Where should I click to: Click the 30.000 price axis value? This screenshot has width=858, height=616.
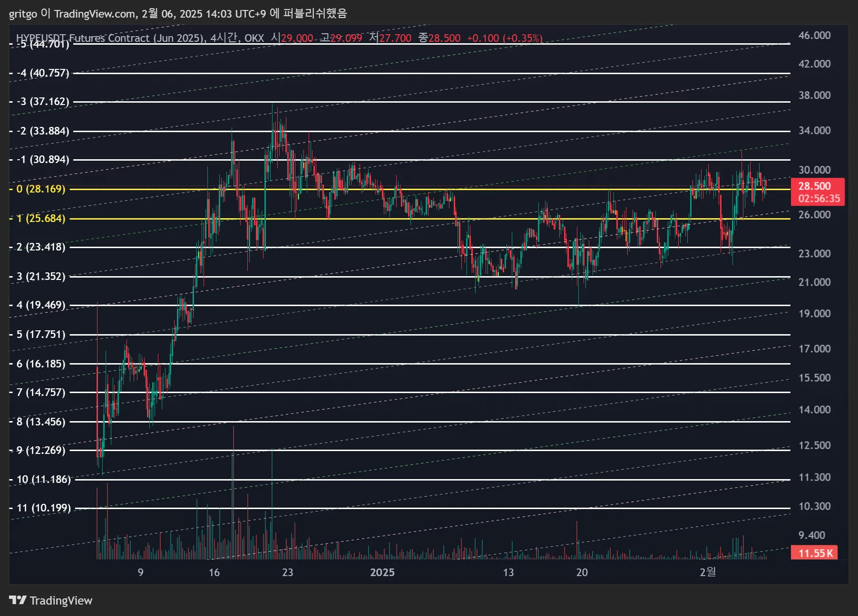click(814, 170)
